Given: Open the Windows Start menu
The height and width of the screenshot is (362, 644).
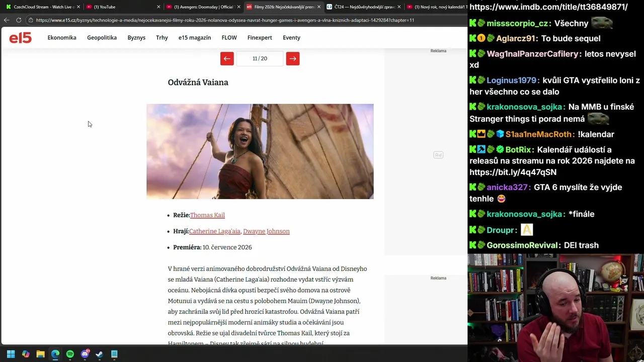Looking at the screenshot, I should click(x=11, y=354).
